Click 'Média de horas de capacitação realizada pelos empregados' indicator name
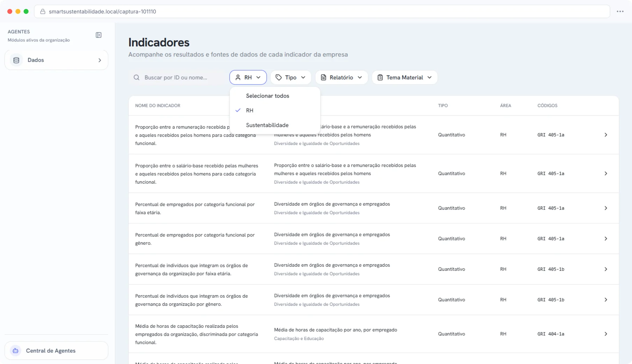Image resolution: width=632 pixels, height=364 pixels. (x=197, y=334)
